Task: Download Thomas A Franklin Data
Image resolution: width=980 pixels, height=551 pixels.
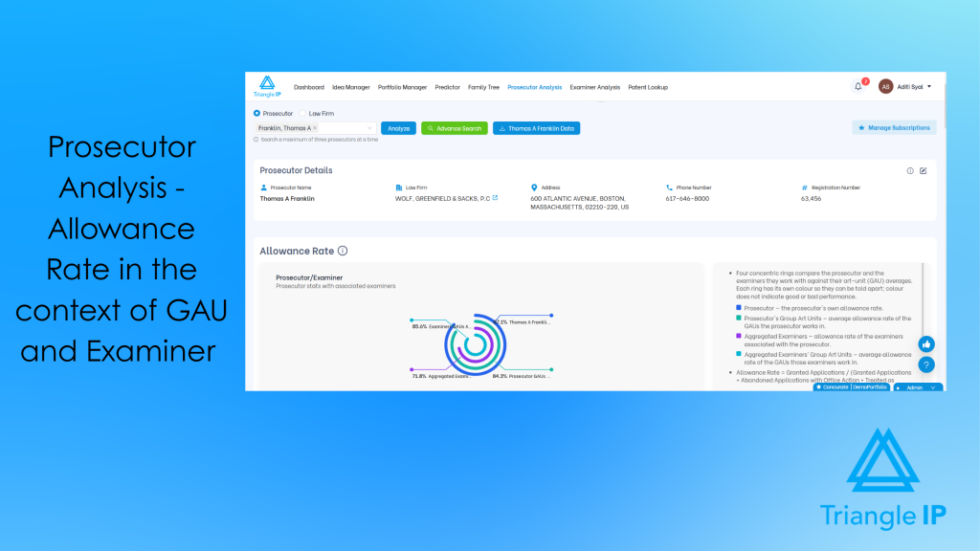Action: click(x=536, y=128)
